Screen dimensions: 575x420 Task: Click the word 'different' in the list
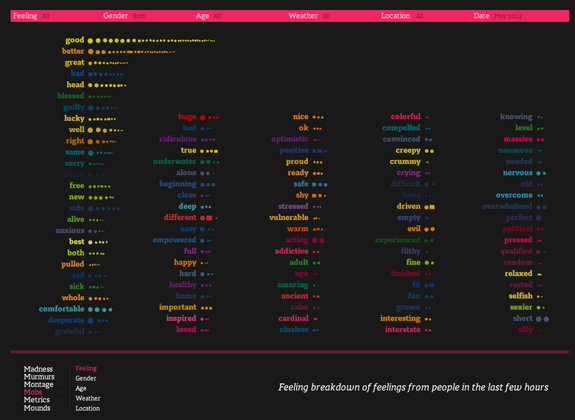(180, 218)
